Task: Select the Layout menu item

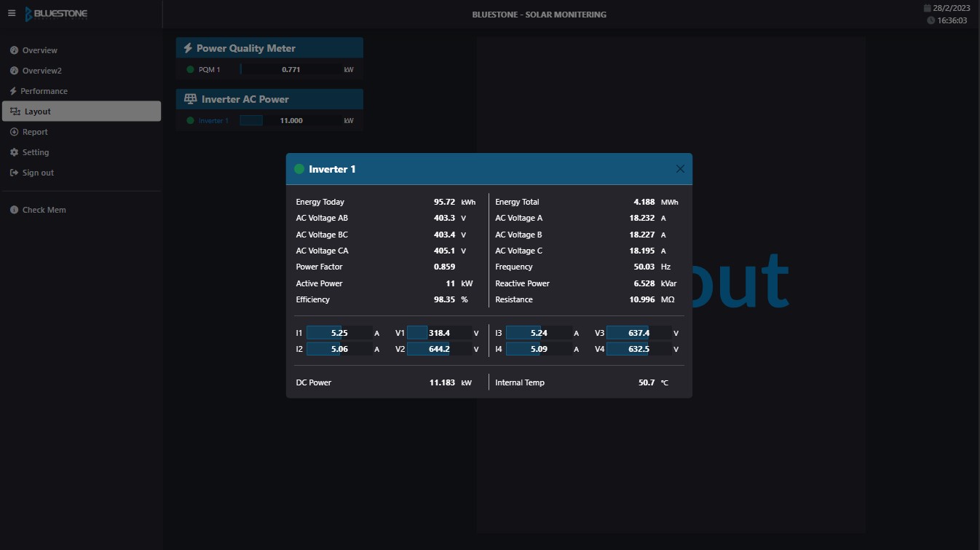Action: [x=38, y=111]
